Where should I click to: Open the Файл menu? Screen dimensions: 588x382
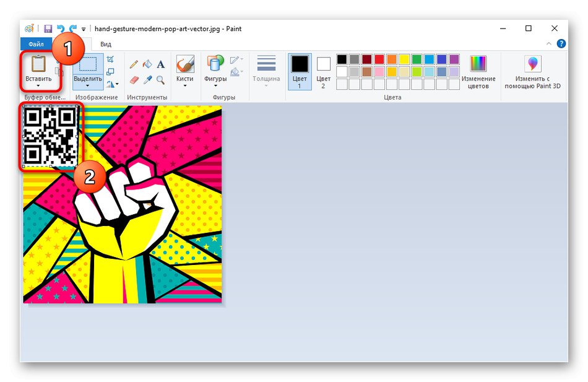pyautogui.click(x=36, y=44)
